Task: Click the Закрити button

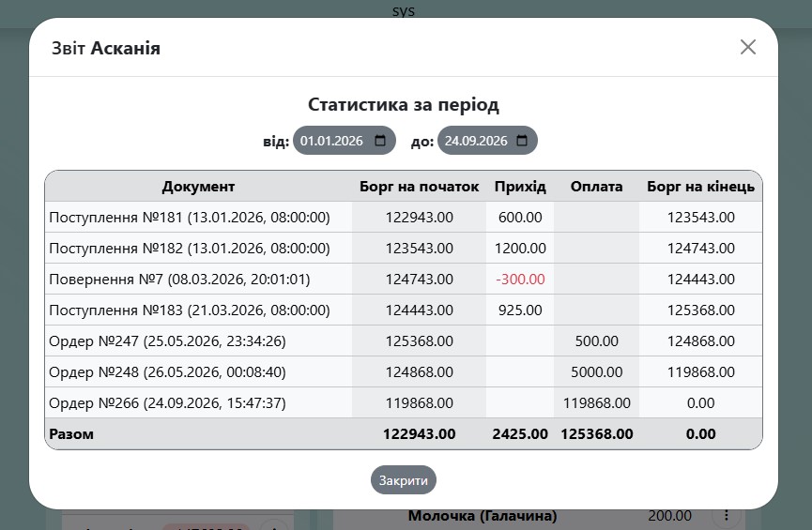Action: 404,480
